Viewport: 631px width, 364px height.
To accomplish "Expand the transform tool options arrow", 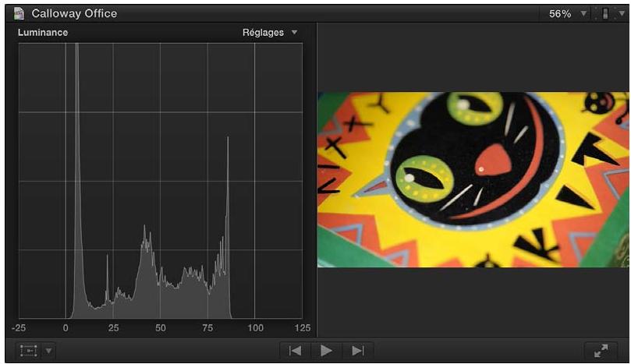I will point(48,351).
